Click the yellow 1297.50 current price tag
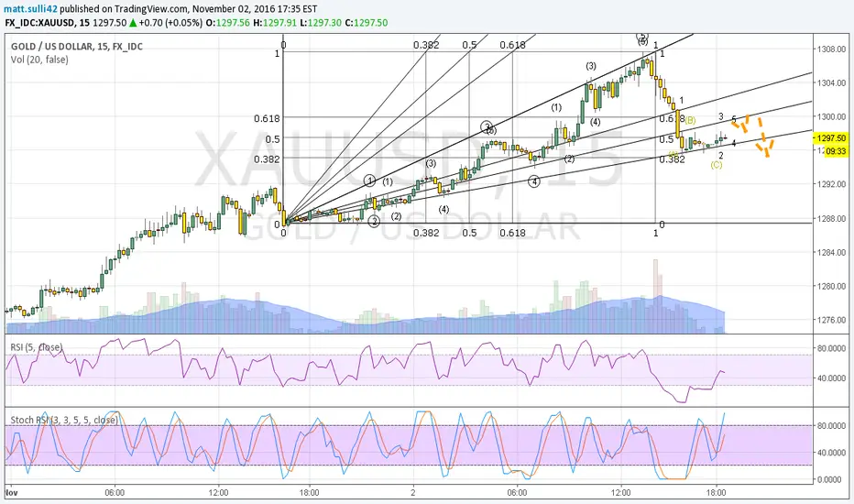Viewport: 854px width, 504px height. 831,138
